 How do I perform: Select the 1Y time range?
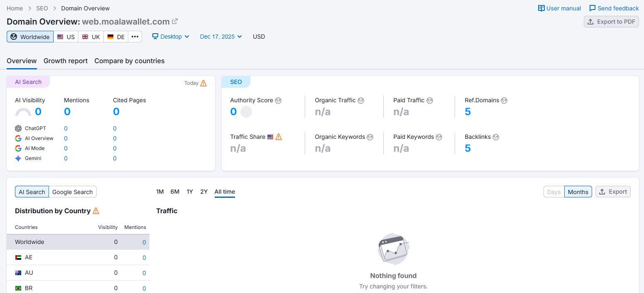click(x=190, y=192)
